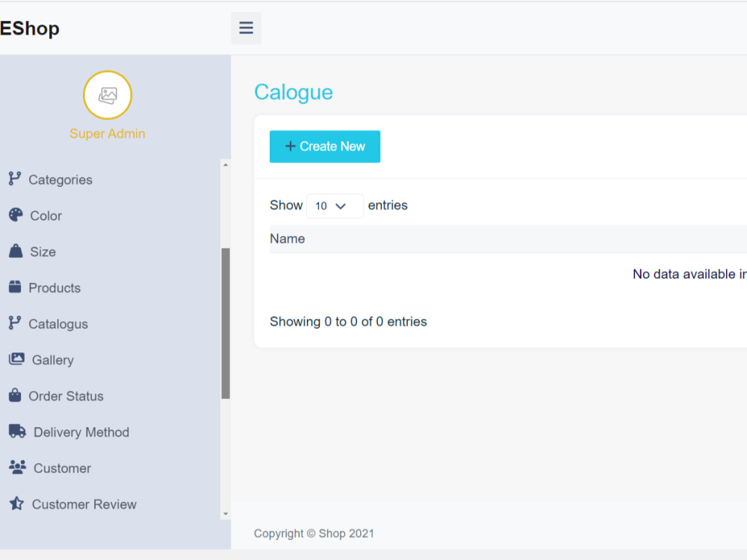Image resolution: width=747 pixels, height=560 pixels.
Task: Click the EShop logo text
Action: click(x=30, y=28)
